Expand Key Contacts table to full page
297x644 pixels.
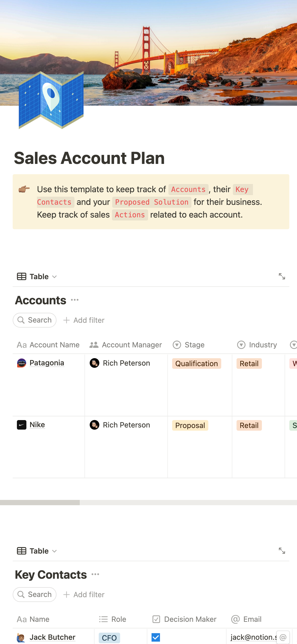tap(282, 551)
